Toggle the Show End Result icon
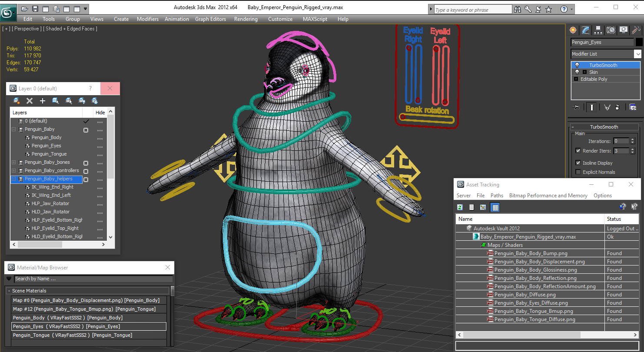The height and width of the screenshot is (352, 644). (591, 107)
